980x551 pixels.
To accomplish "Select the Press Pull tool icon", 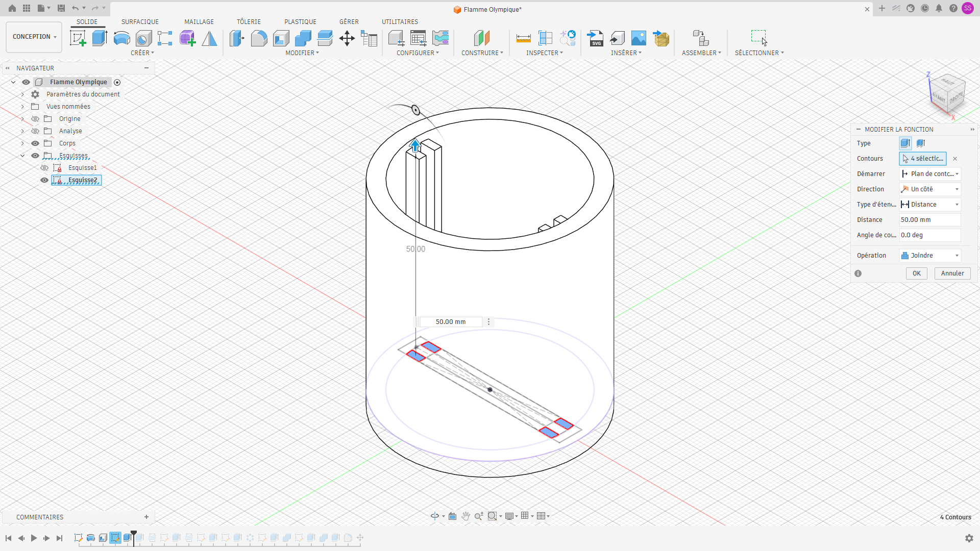I will (x=237, y=38).
